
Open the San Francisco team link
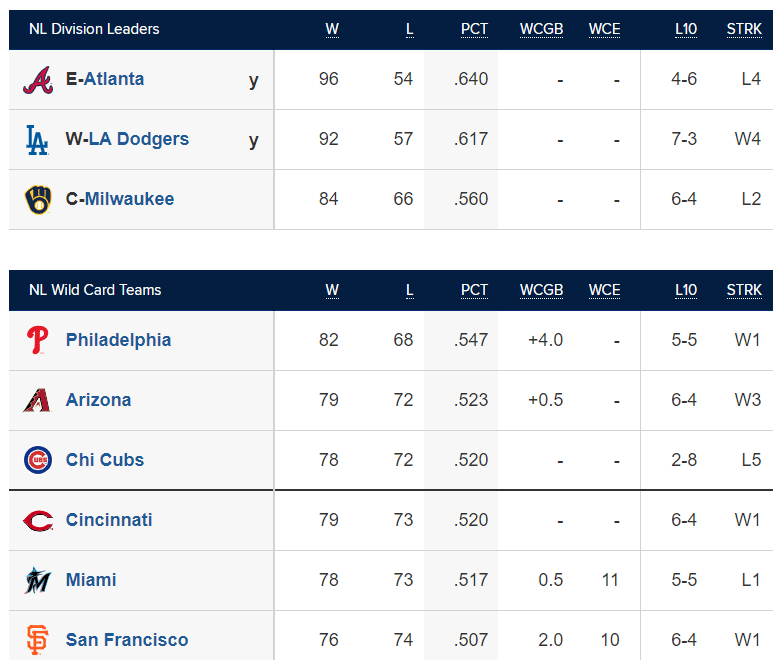pyautogui.click(x=127, y=640)
